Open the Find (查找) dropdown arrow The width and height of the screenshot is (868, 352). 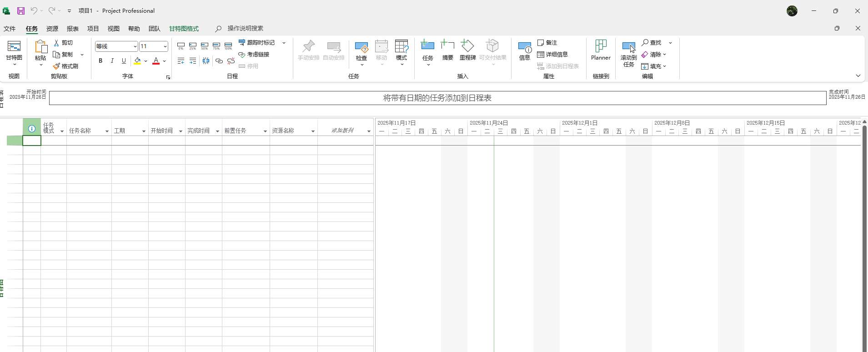tap(670, 43)
